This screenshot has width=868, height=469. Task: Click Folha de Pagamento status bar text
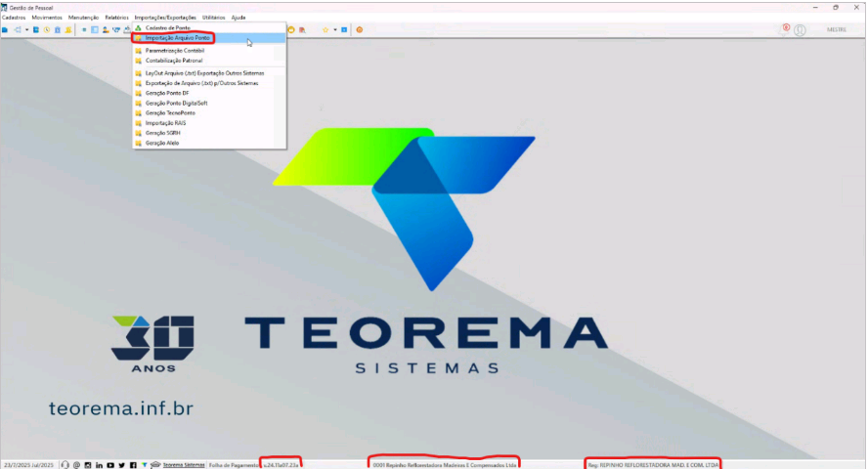tap(234, 465)
